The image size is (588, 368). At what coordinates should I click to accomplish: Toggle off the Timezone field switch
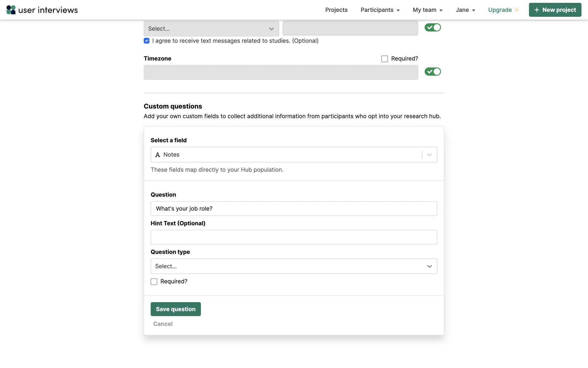pyautogui.click(x=432, y=72)
